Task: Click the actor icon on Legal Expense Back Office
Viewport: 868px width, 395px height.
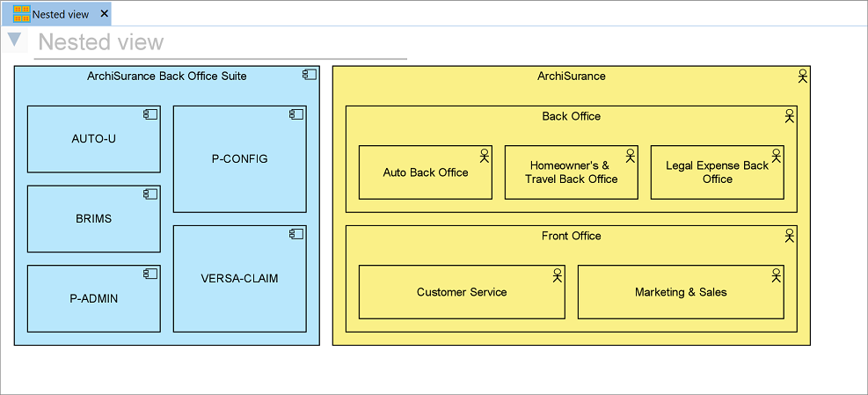Action: pyautogui.click(x=775, y=155)
